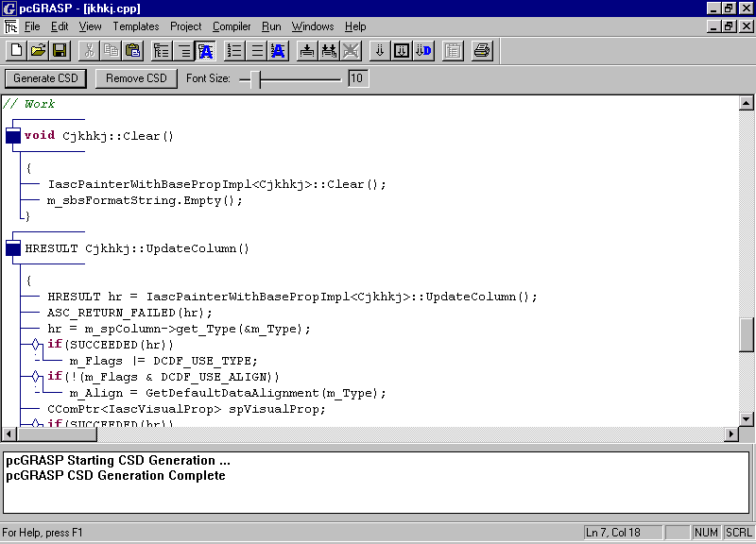
Task: Click the Font Size slider handle
Action: [x=256, y=79]
